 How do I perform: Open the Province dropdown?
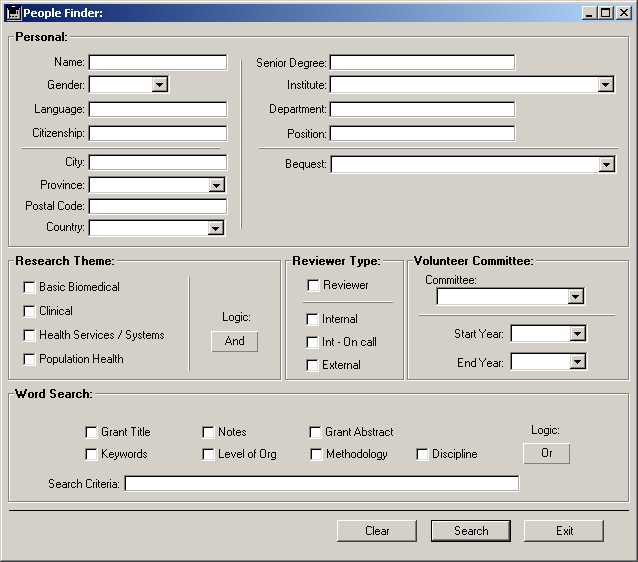point(216,185)
